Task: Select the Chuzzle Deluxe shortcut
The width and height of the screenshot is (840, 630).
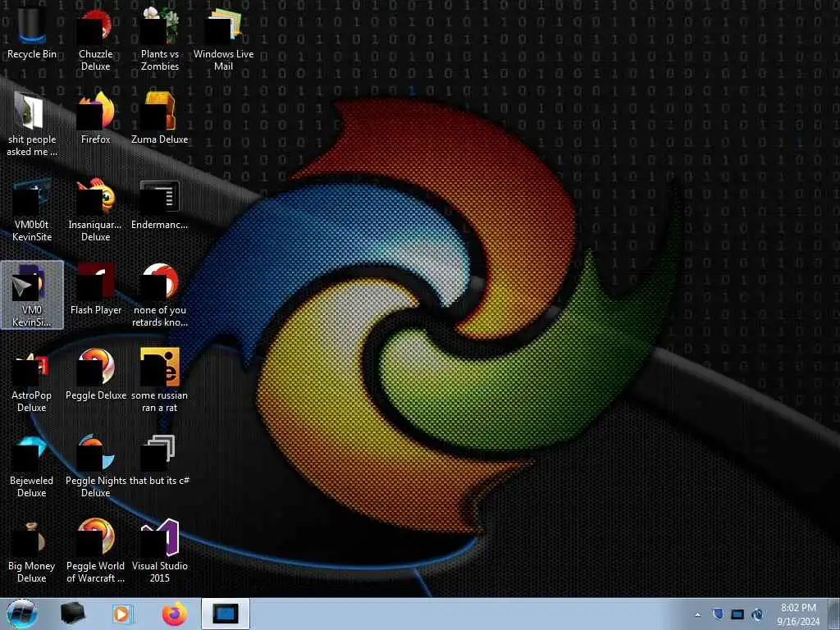Action: [95, 39]
